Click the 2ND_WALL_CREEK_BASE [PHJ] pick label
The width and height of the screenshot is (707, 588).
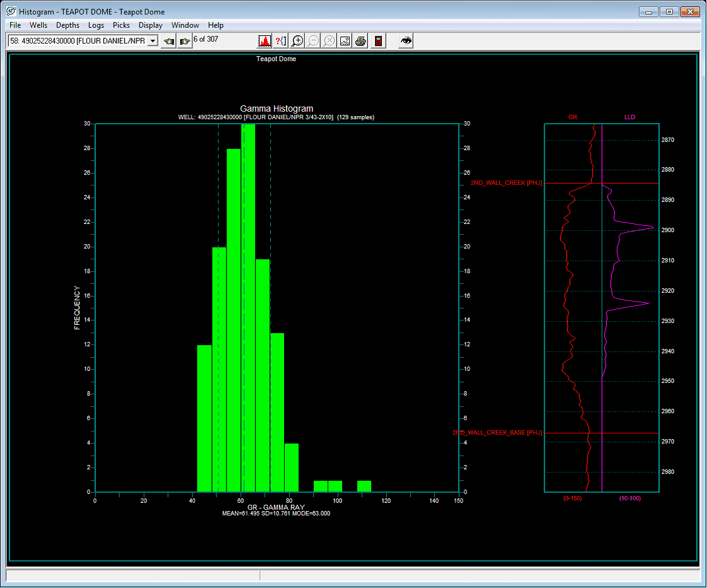point(497,433)
